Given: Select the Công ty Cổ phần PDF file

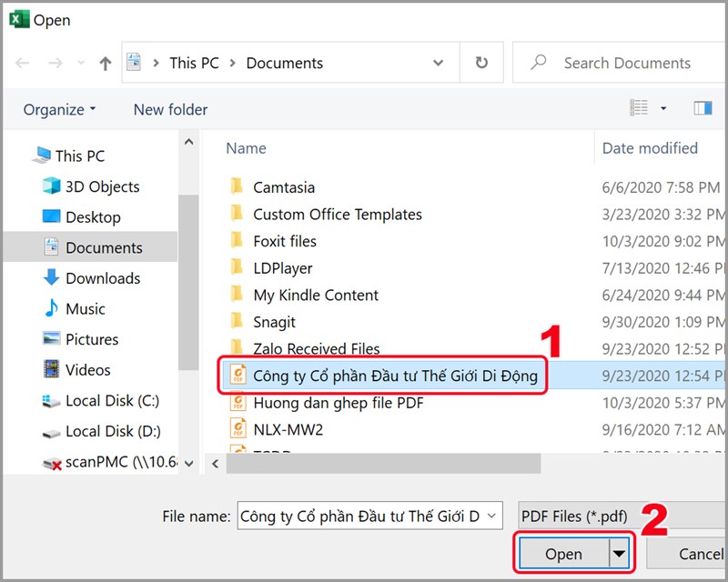Looking at the screenshot, I should [395, 376].
